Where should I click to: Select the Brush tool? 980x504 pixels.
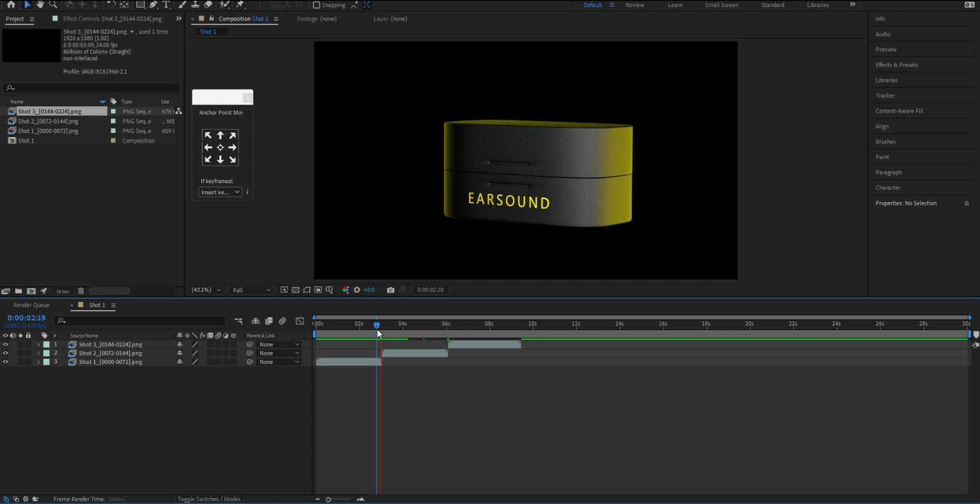coord(182,4)
